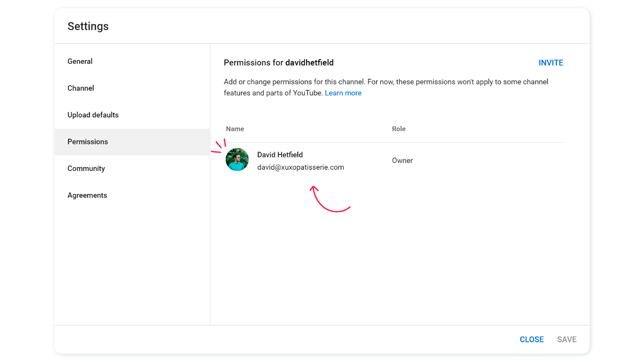Select the David Hetfield name text

(280, 155)
